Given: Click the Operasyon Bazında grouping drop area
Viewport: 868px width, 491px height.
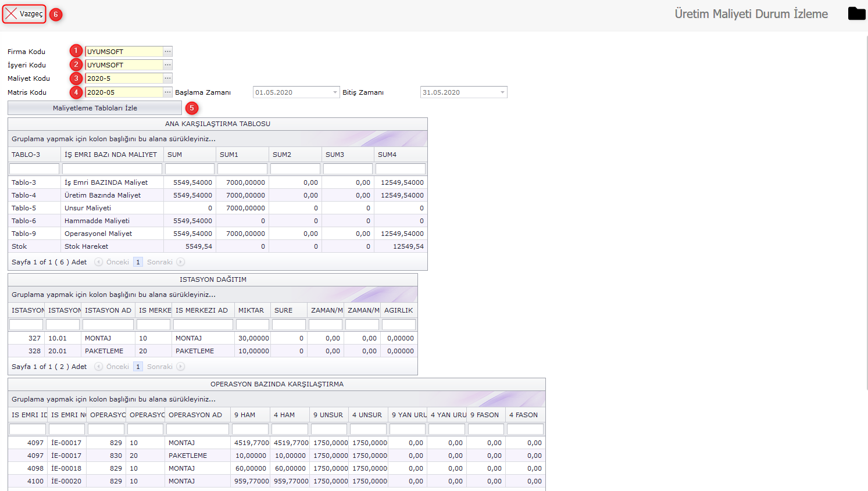Looking at the screenshot, I should click(x=277, y=399).
